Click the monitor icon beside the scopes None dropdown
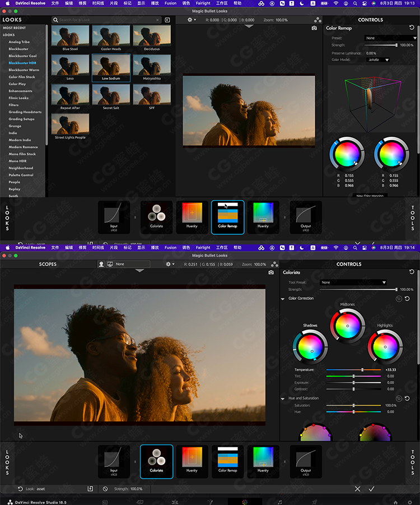This screenshot has height=505, width=420. tap(110, 264)
